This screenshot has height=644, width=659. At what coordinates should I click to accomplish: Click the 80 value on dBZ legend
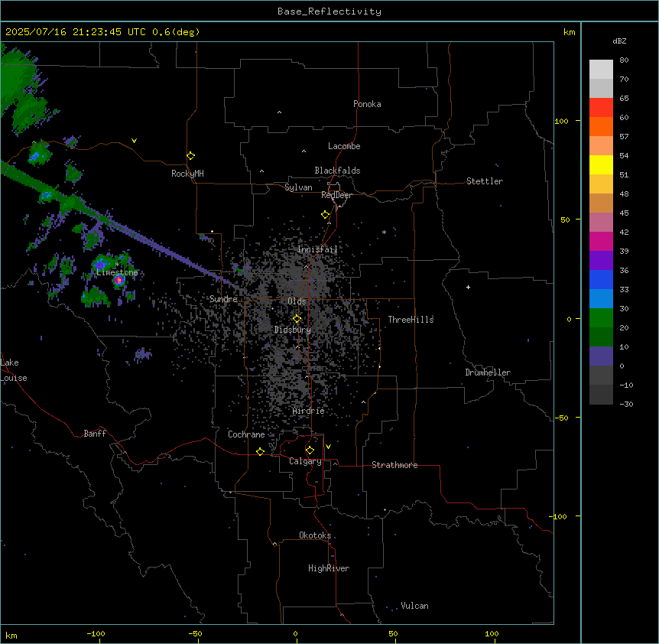[x=624, y=60]
